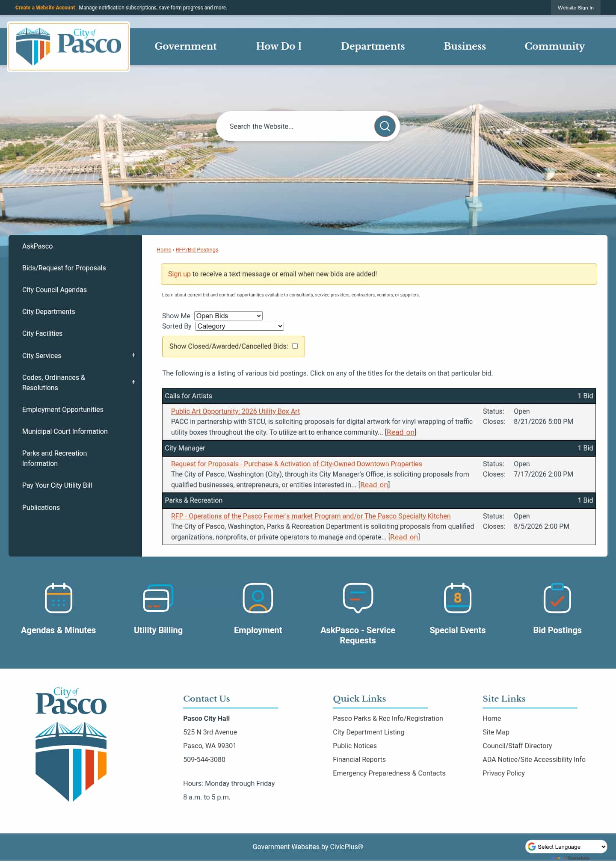616x862 pixels.
Task: Click the Website Sign In button
Action: [x=576, y=8]
